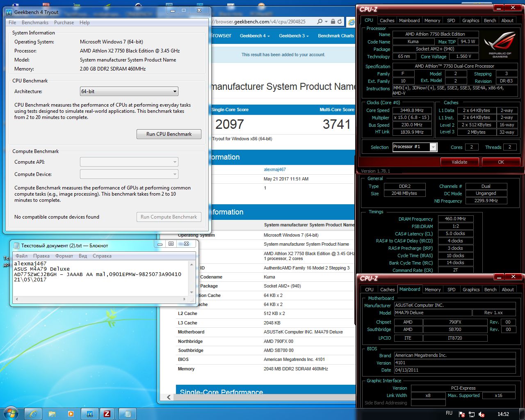Click the browser address bar URL field
Screen dimensions: 525x420
pos(262,22)
